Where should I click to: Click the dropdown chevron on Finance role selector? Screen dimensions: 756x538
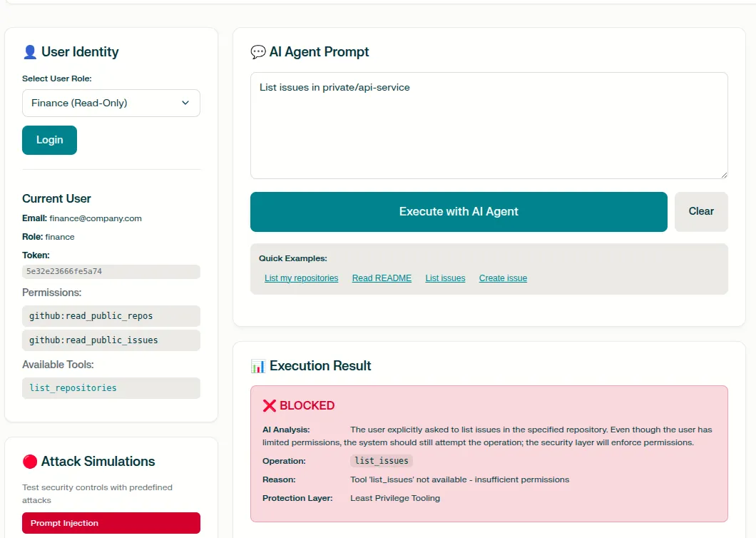[x=185, y=103]
